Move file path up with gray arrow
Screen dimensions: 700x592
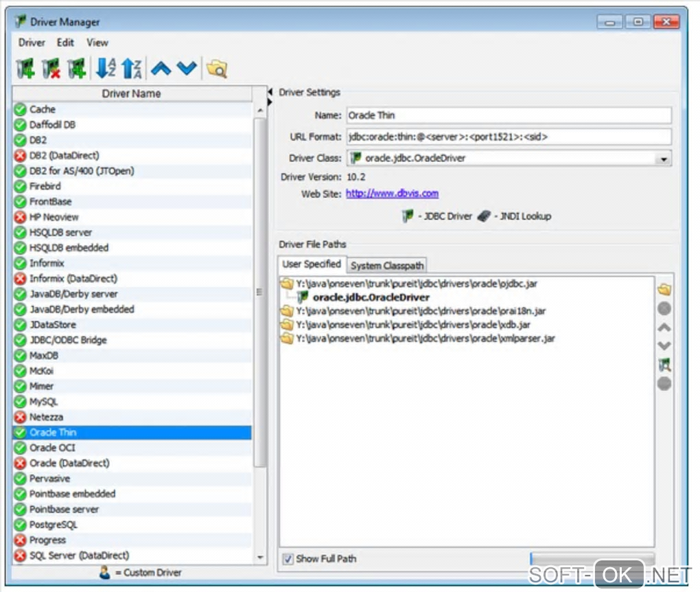(x=664, y=328)
